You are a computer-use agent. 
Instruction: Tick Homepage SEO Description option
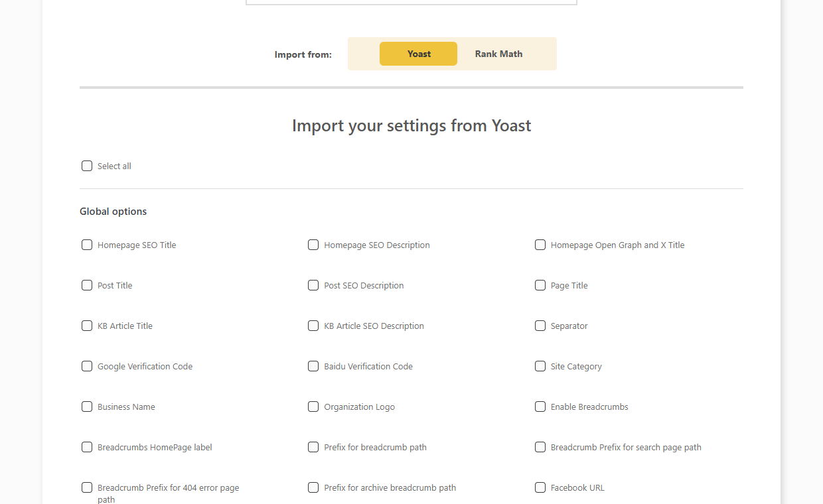(313, 245)
